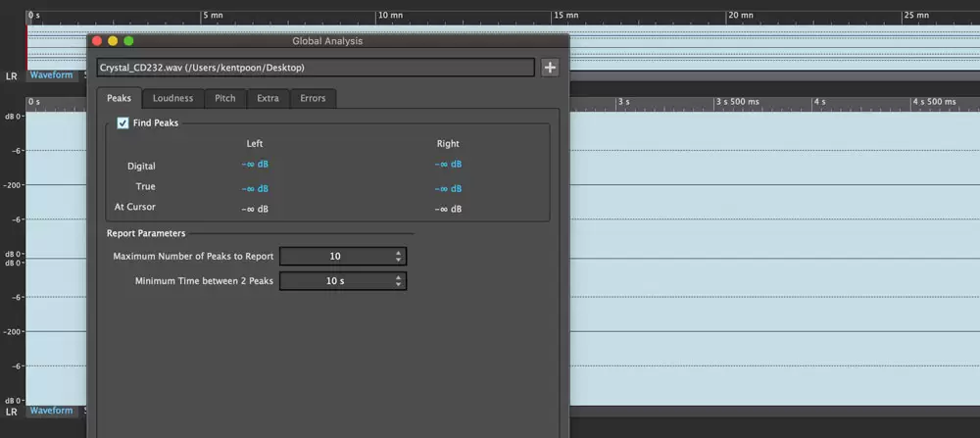Click the Maximum Number of Peaks stepper arrows
Viewport: 980px width, 438px height.
398,256
